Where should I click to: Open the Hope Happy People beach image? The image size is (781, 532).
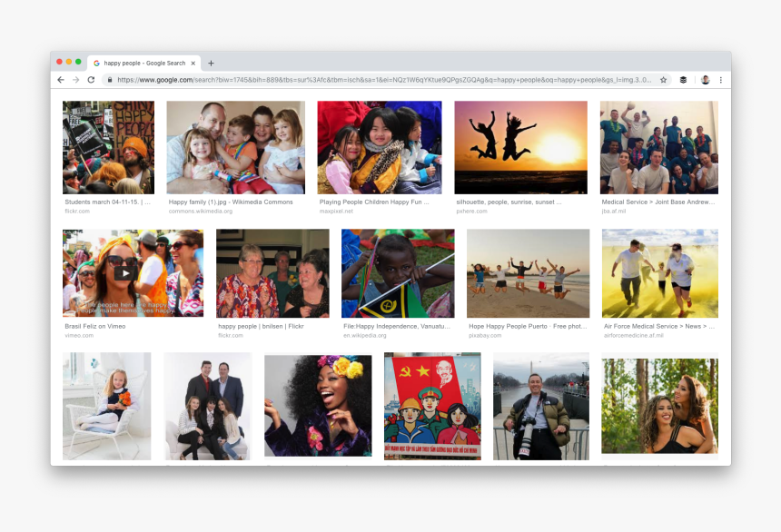pyautogui.click(x=528, y=272)
